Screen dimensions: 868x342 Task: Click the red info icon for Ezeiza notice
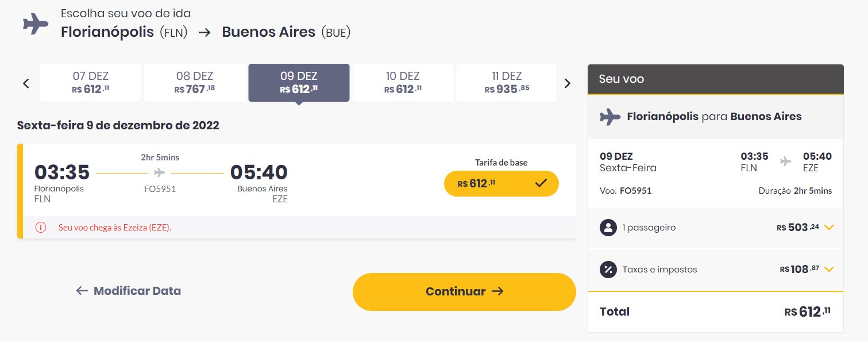pyautogui.click(x=41, y=227)
